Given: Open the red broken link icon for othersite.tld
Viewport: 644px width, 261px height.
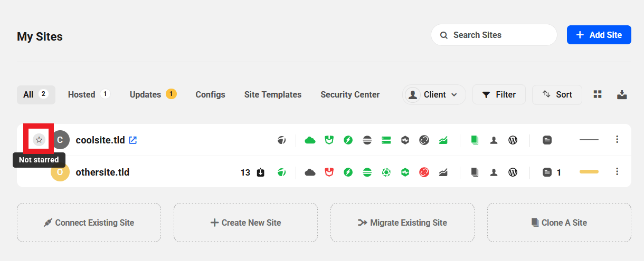Looking at the screenshot, I should [424, 172].
